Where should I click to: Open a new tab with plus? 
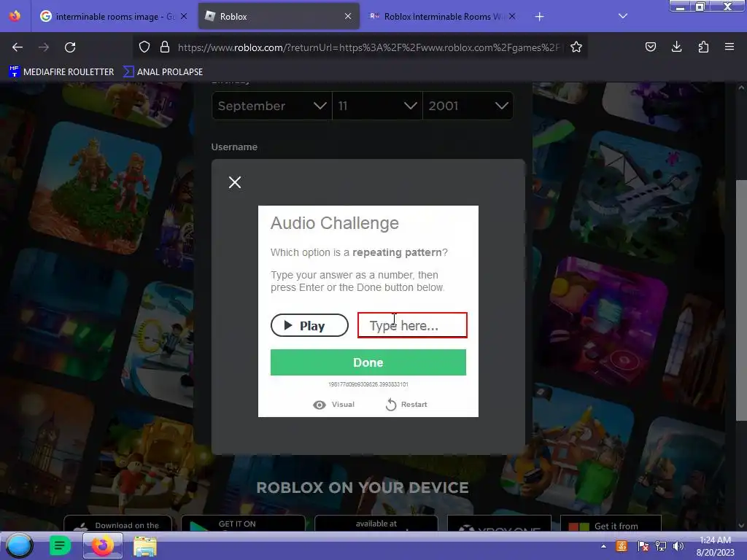tap(539, 17)
